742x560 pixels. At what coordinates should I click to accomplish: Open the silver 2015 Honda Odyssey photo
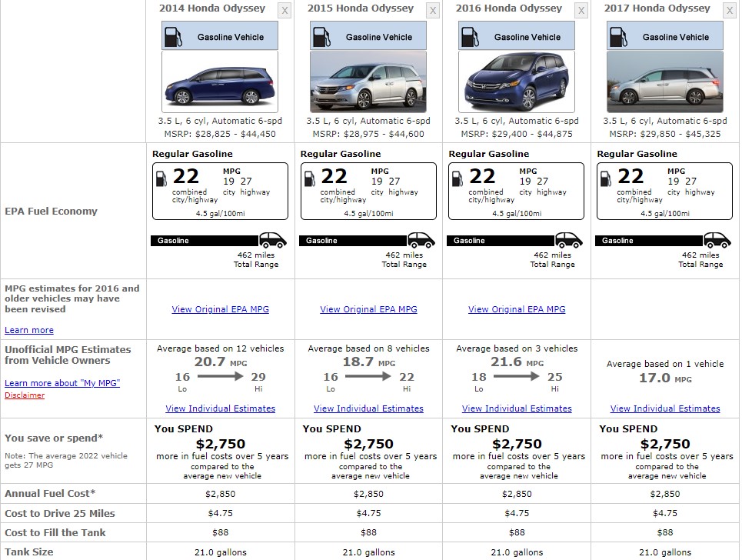368,82
